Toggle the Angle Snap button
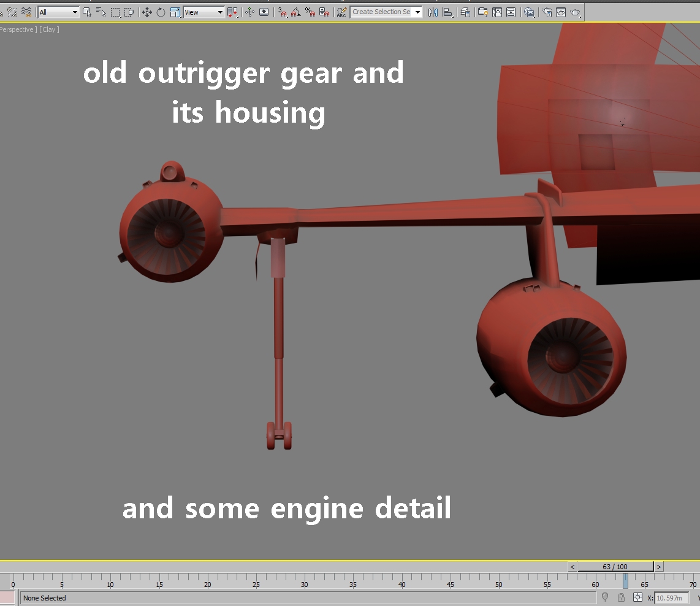 click(296, 12)
